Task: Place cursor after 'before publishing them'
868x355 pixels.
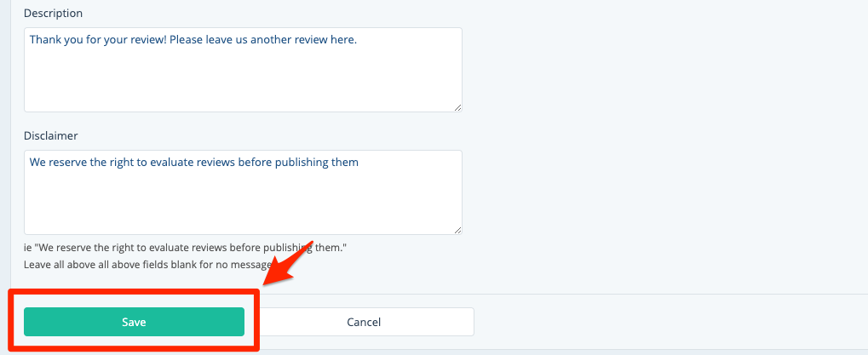Action: pos(359,162)
